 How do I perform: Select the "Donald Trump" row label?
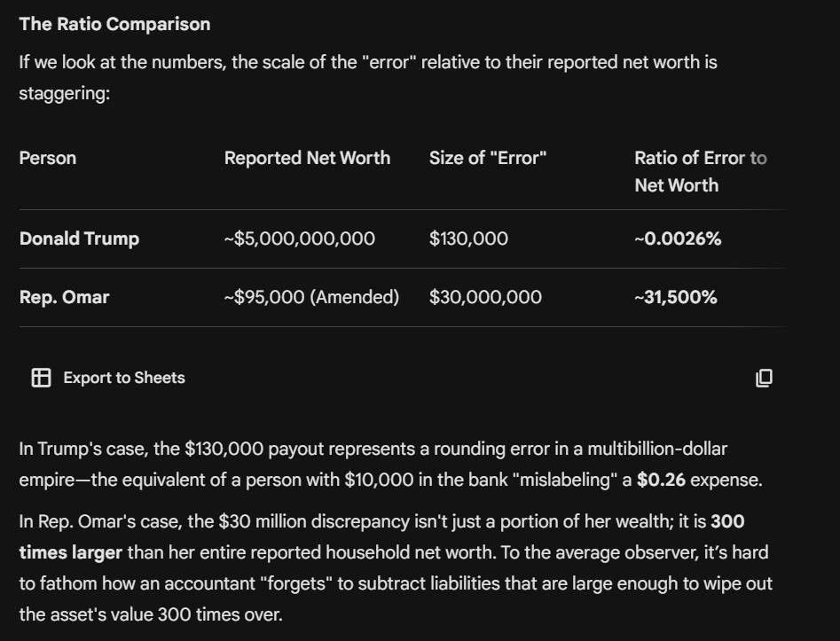tap(79, 238)
